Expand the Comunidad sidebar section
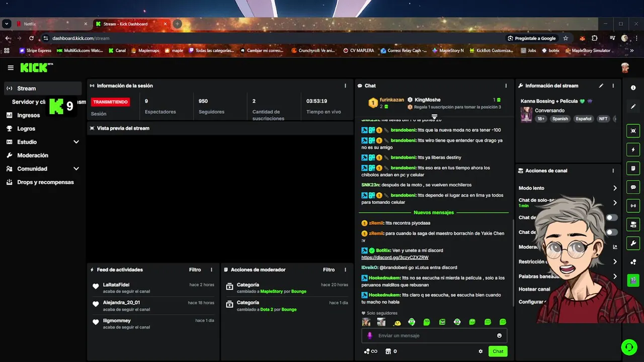Viewport: 644px width, 362px height. pyautogui.click(x=76, y=169)
